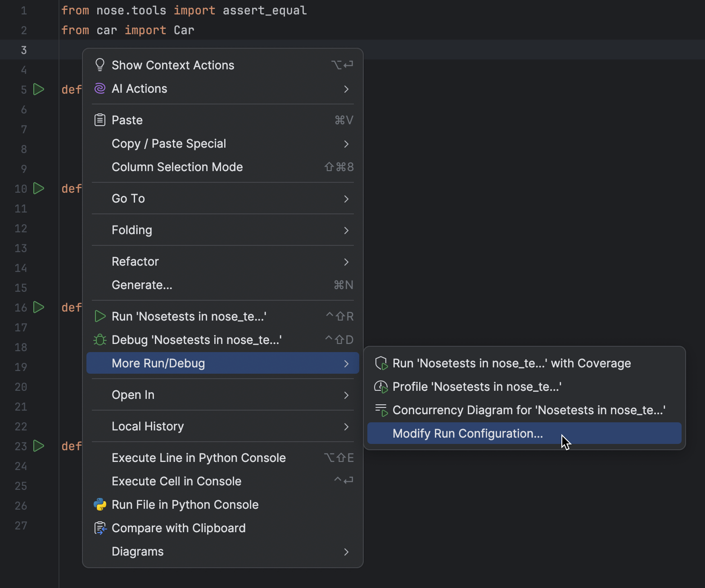Click the Concurrency Diagram icon
Image resolution: width=705 pixels, height=588 pixels.
381,410
